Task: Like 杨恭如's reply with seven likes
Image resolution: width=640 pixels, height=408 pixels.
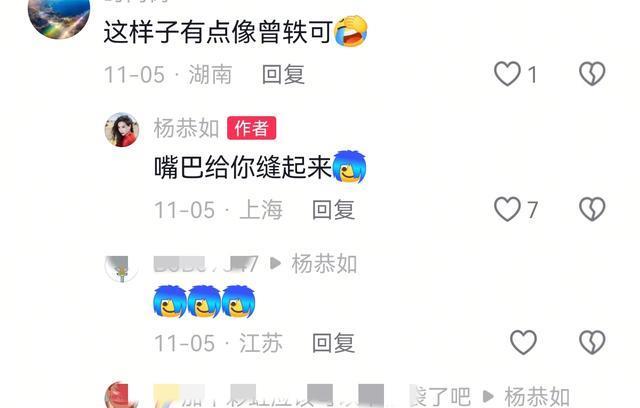Action: [x=507, y=209]
